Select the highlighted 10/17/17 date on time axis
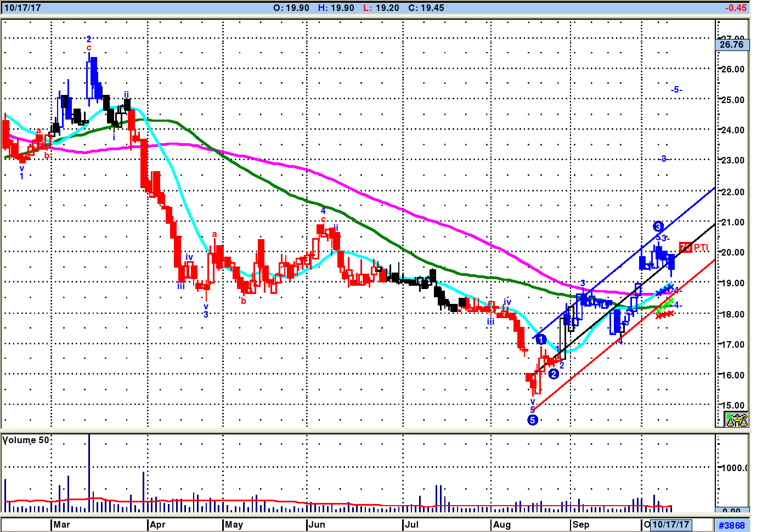The width and height of the screenshot is (768, 532). tap(670, 525)
